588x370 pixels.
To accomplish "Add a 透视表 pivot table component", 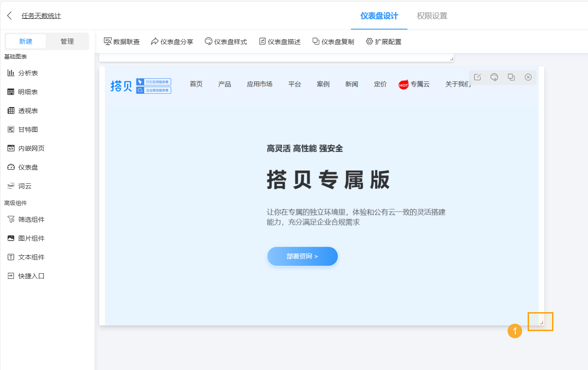I will tap(26, 110).
